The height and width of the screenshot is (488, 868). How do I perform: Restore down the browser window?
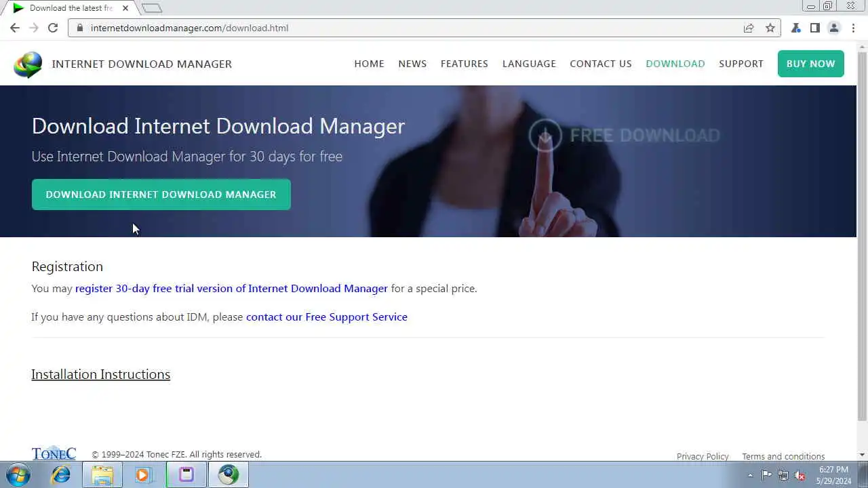click(828, 6)
